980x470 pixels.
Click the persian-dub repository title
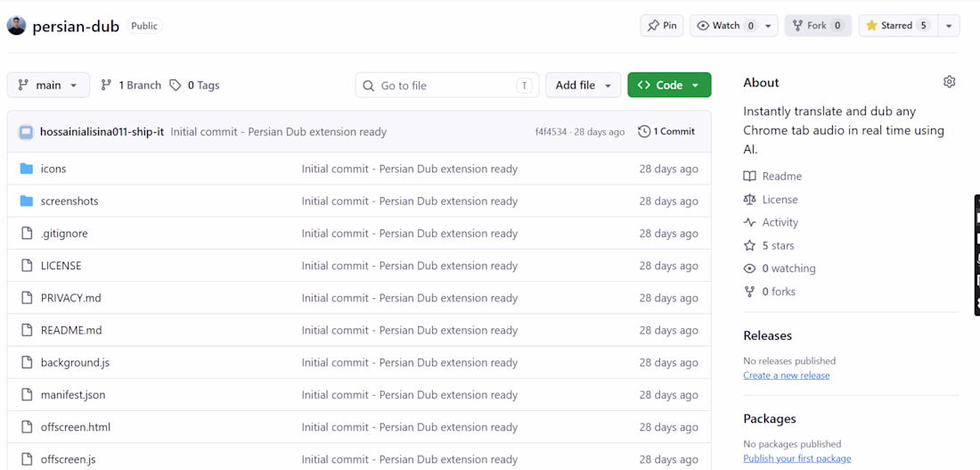coord(76,27)
